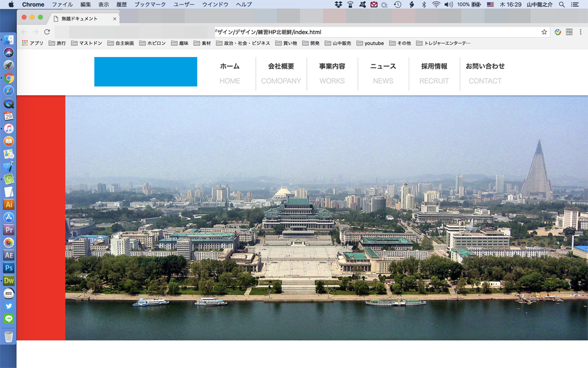Viewport: 588px width, 368px height.
Task: Open the ブックマーク menu in menu bar
Action: pyautogui.click(x=150, y=4)
